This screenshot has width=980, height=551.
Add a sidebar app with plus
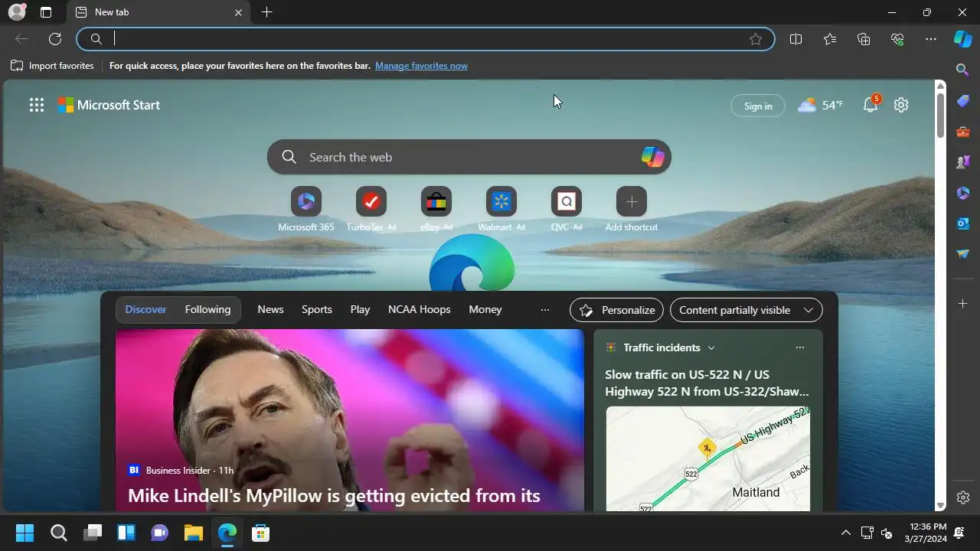[x=963, y=304]
